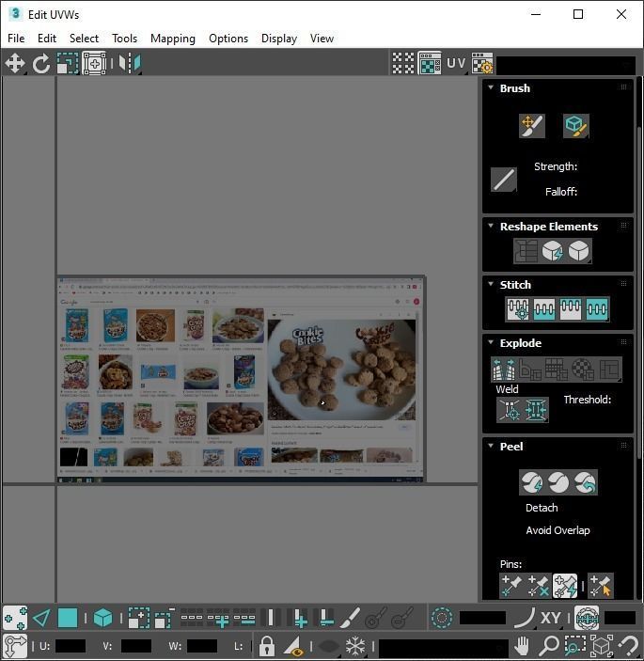Toggle the lock selection padlock
Screen dimensions: 644x661
point(266,645)
